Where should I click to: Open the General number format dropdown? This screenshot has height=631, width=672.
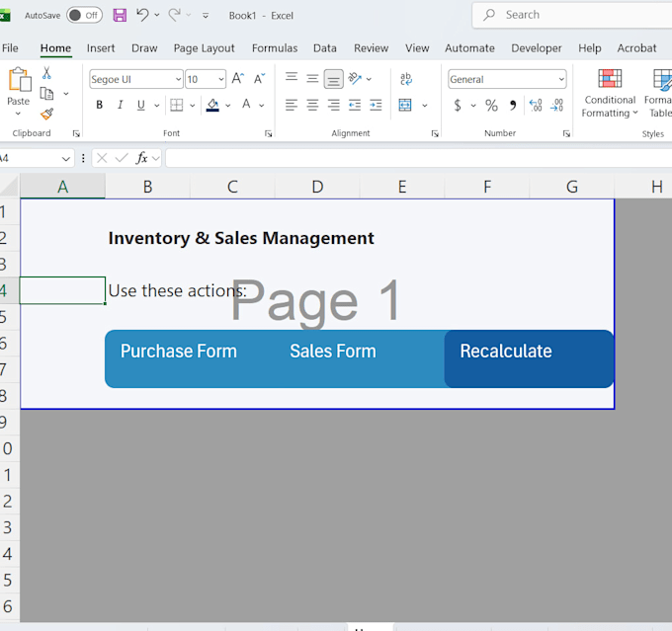tap(561, 79)
